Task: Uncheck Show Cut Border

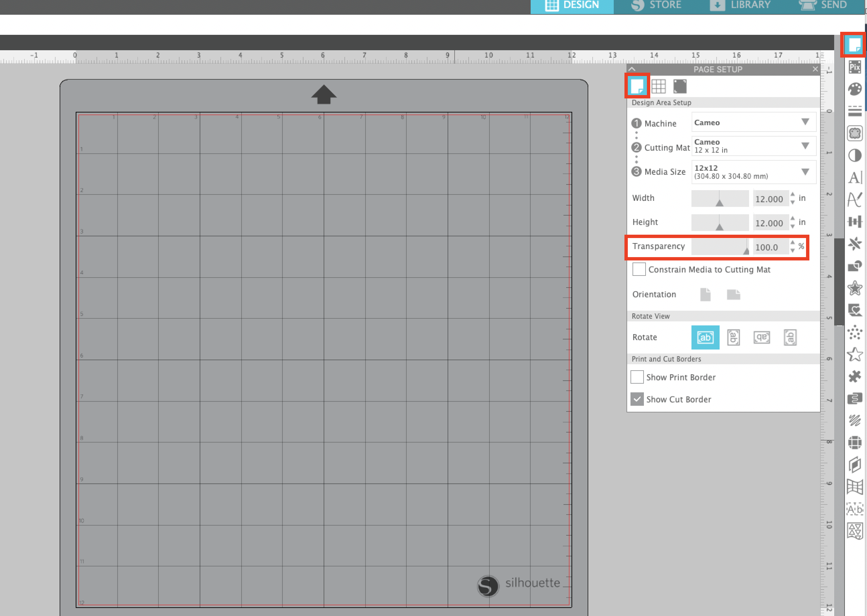Action: click(637, 399)
